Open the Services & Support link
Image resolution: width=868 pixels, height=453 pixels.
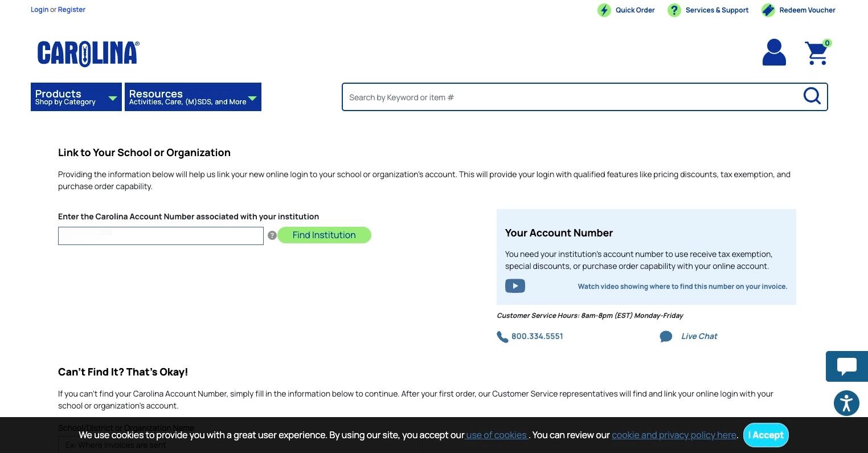point(717,10)
